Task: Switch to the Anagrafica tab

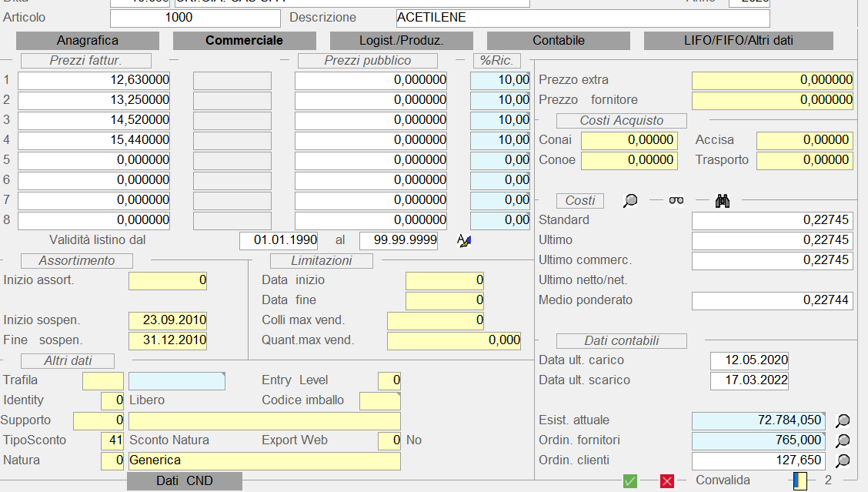Action: (88, 41)
